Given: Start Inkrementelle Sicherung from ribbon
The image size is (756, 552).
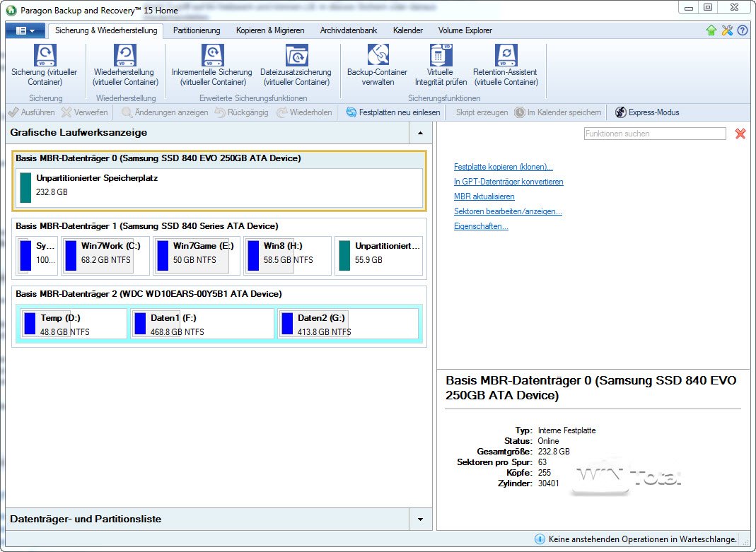Looking at the screenshot, I should pos(211,56).
